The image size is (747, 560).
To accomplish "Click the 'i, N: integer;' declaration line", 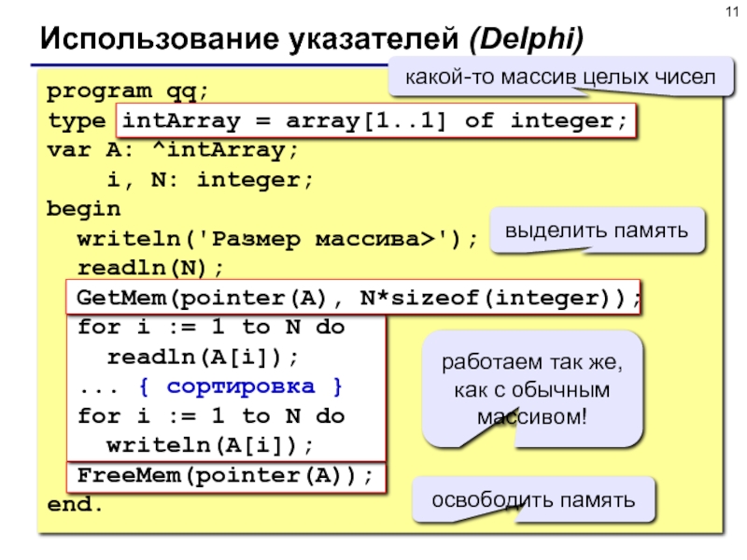I will click(x=209, y=180).
